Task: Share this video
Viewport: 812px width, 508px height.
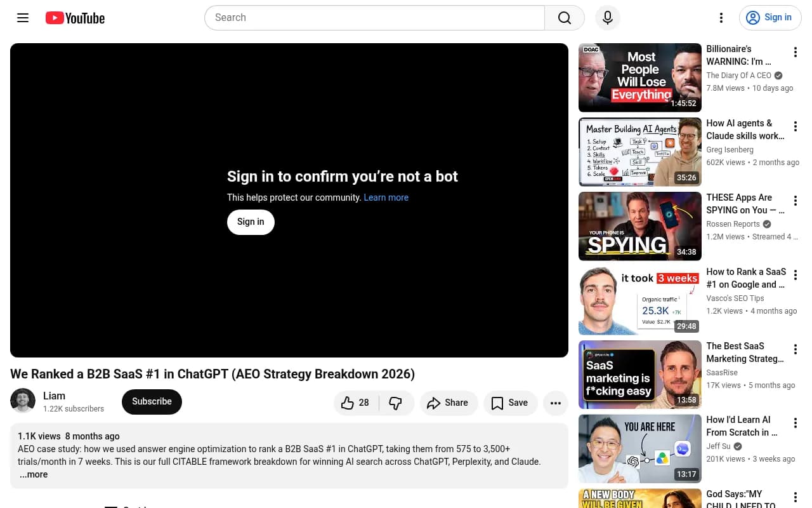Action: (448, 403)
